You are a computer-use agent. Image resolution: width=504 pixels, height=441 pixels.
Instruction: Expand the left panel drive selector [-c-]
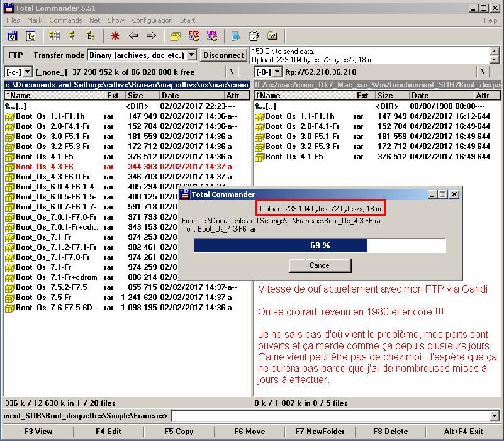pyautogui.click(x=28, y=72)
